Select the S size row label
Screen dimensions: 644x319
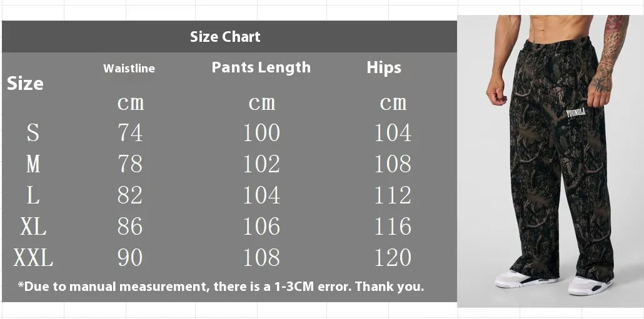[33, 133]
